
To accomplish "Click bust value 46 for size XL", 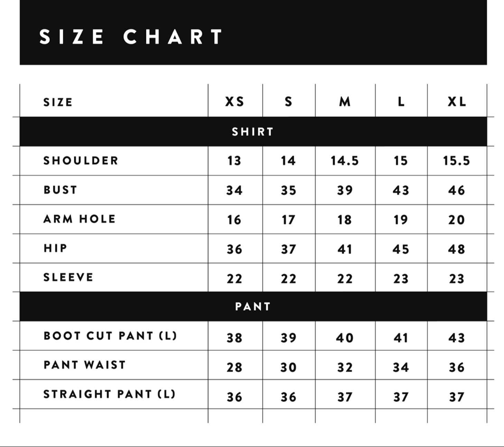I will 457,190.
